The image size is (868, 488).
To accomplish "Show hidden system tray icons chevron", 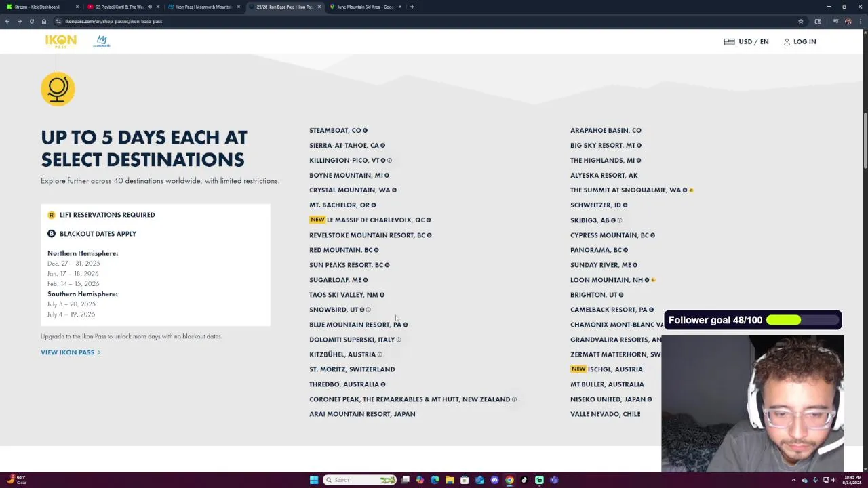I will point(793,480).
